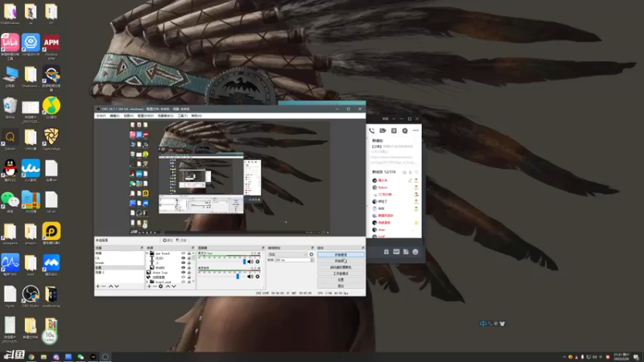This screenshot has height=362, width=644.
Task: Open Chrome from the taskbar
Action: tap(31, 357)
